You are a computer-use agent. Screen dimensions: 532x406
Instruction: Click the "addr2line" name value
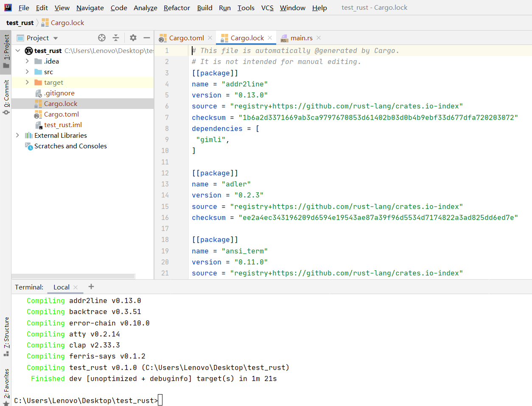245,84
